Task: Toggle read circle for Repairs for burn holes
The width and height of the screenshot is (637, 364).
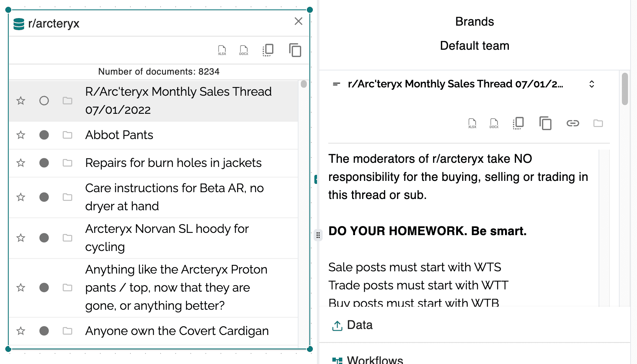Action: pyautogui.click(x=44, y=163)
